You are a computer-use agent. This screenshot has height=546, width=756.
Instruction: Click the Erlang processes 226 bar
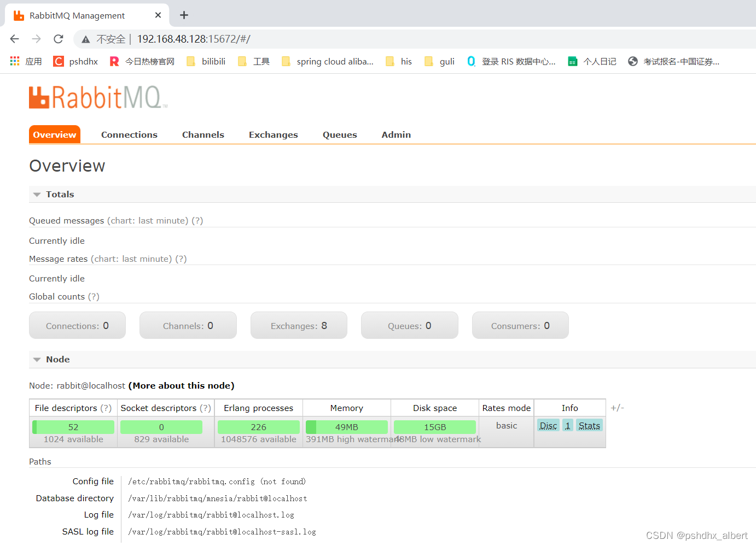pyautogui.click(x=259, y=427)
